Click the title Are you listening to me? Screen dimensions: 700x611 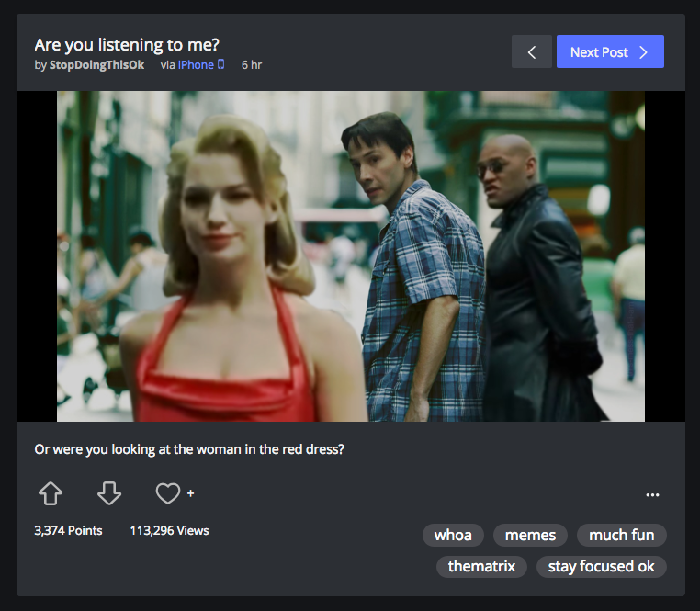tap(127, 45)
